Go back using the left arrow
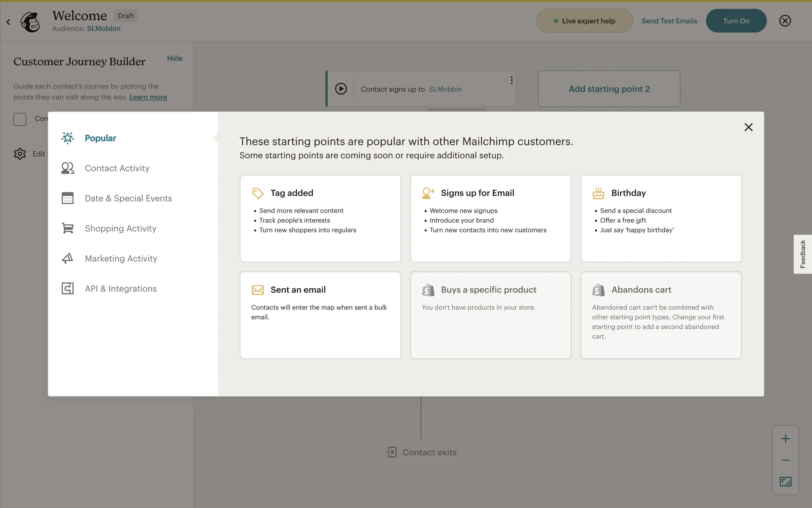Screen dimensions: 812x508 click(8, 22)
